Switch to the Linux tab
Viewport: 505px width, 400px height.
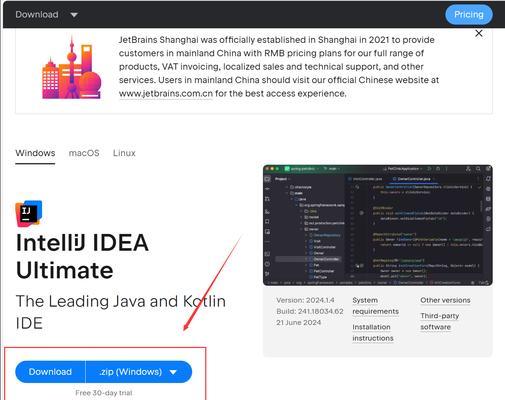pos(124,153)
